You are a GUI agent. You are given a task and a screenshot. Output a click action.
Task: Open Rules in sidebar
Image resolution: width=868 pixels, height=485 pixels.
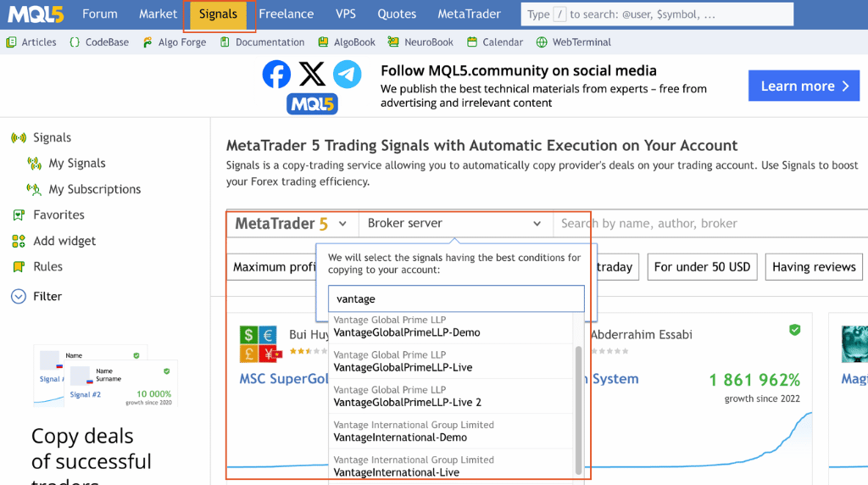click(47, 266)
